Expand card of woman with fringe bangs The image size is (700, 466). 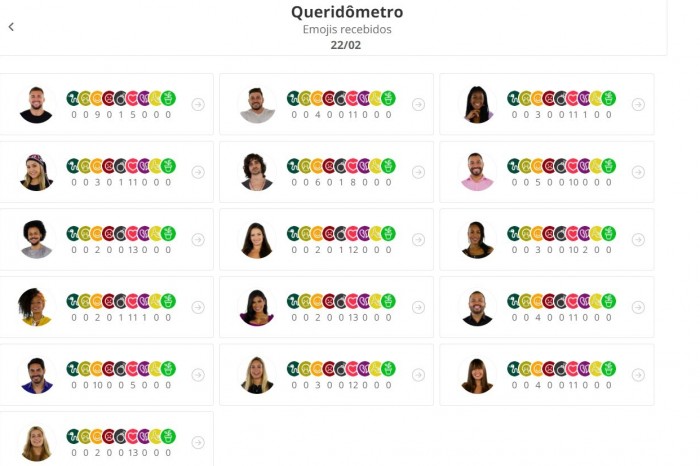tap(638, 375)
